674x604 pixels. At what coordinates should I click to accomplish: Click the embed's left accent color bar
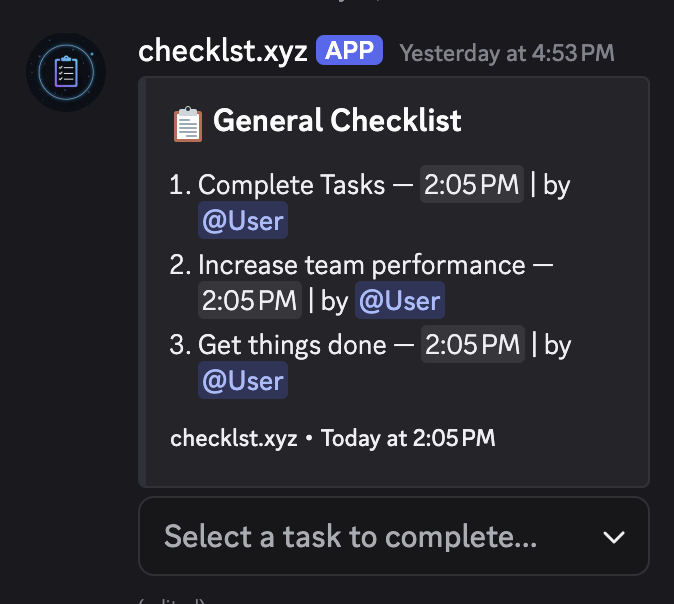pos(143,282)
